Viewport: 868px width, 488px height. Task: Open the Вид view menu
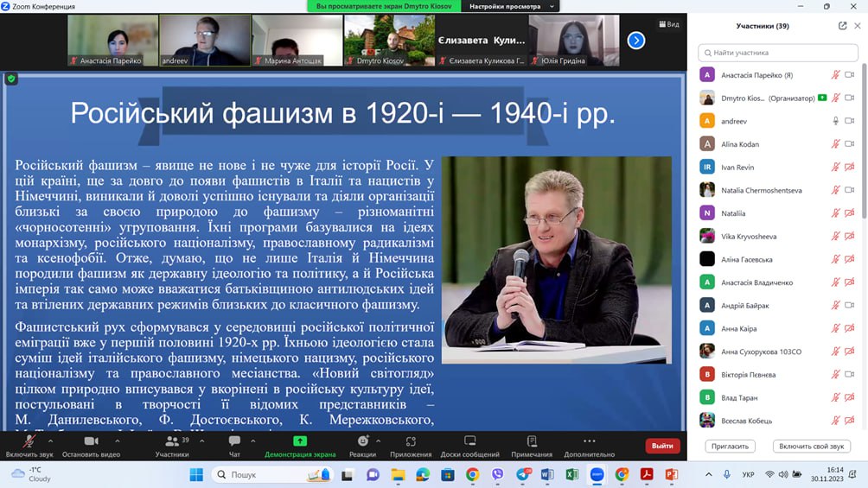tap(669, 24)
